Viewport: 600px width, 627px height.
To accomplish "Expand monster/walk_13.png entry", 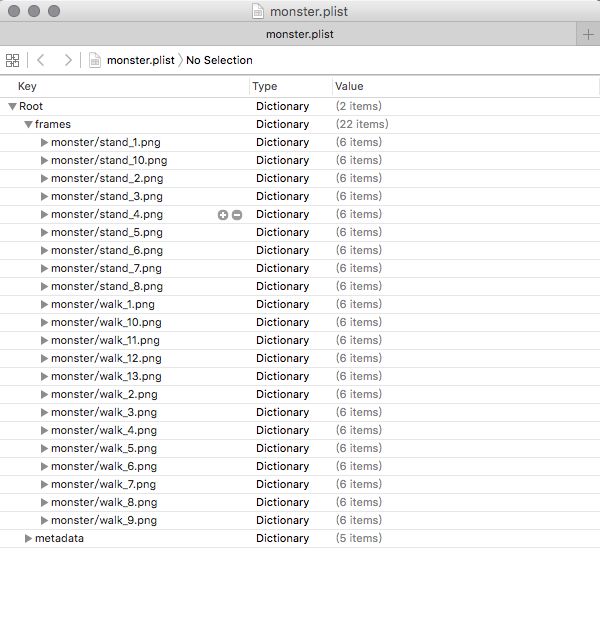I will point(44,377).
